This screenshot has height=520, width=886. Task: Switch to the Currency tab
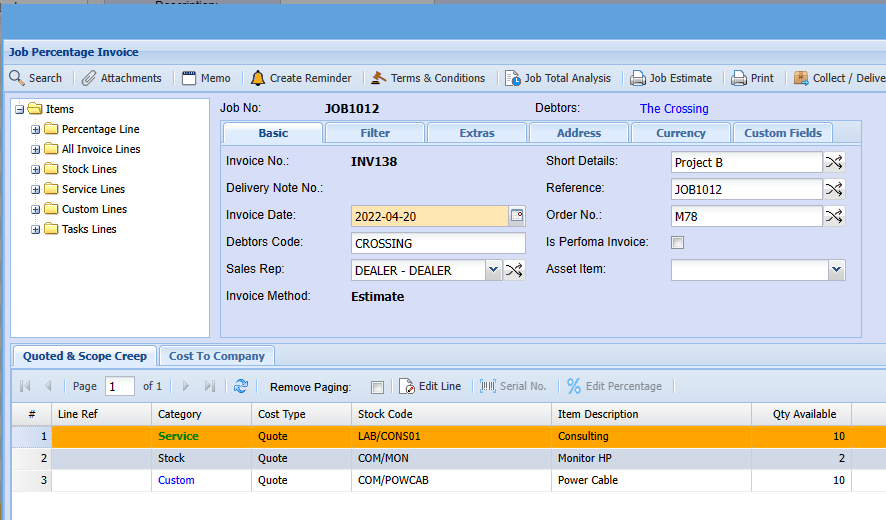(x=680, y=133)
